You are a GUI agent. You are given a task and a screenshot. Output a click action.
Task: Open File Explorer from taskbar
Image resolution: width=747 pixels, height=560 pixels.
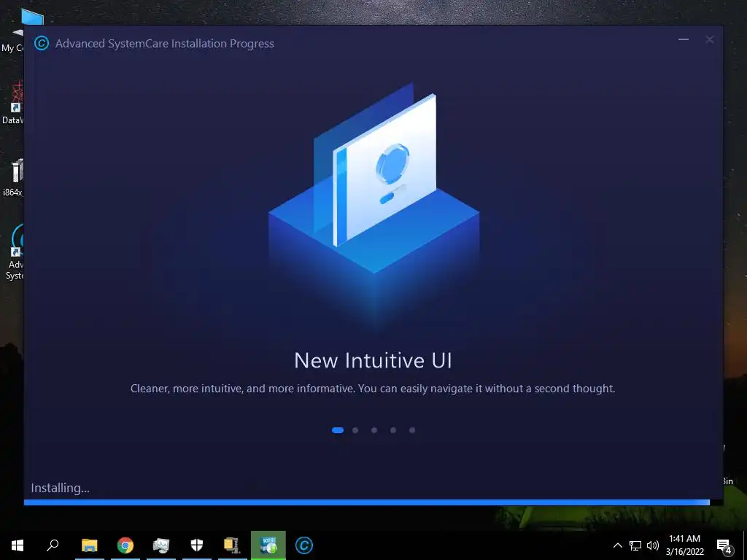[89, 545]
